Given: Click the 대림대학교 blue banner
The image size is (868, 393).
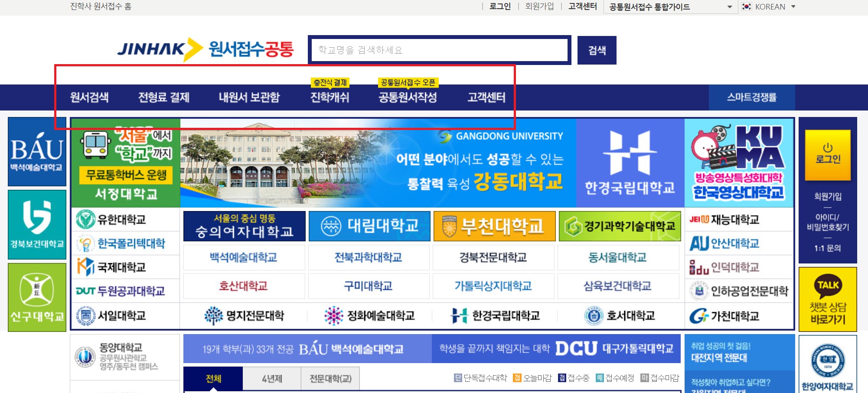Looking at the screenshot, I should pyautogui.click(x=369, y=226).
